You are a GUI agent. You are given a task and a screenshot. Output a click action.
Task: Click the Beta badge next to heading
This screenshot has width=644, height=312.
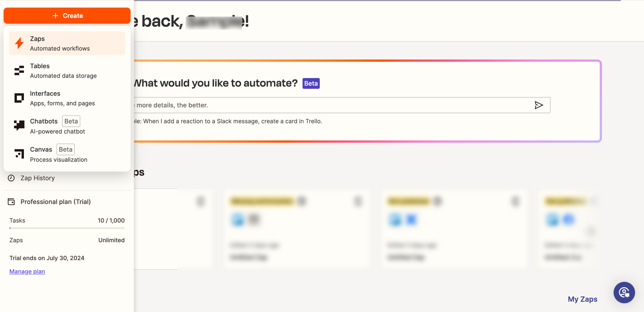[311, 84]
